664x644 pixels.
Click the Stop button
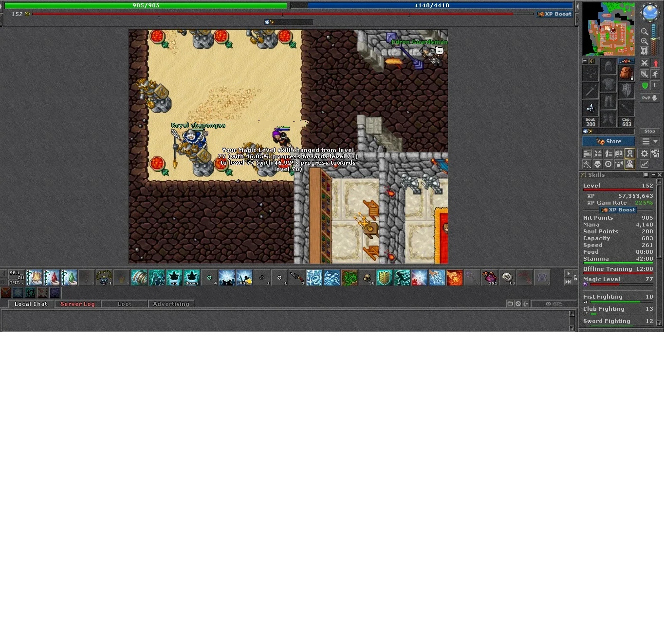650,131
